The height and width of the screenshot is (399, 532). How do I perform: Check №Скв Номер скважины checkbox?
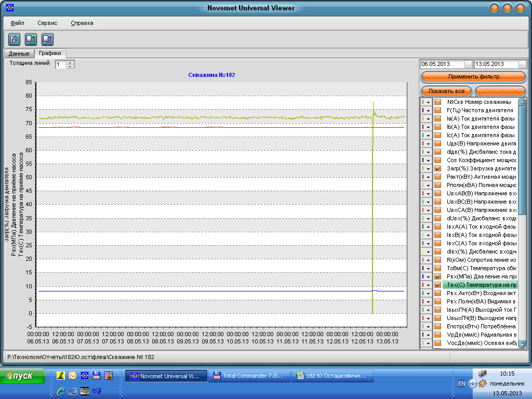coord(437,102)
